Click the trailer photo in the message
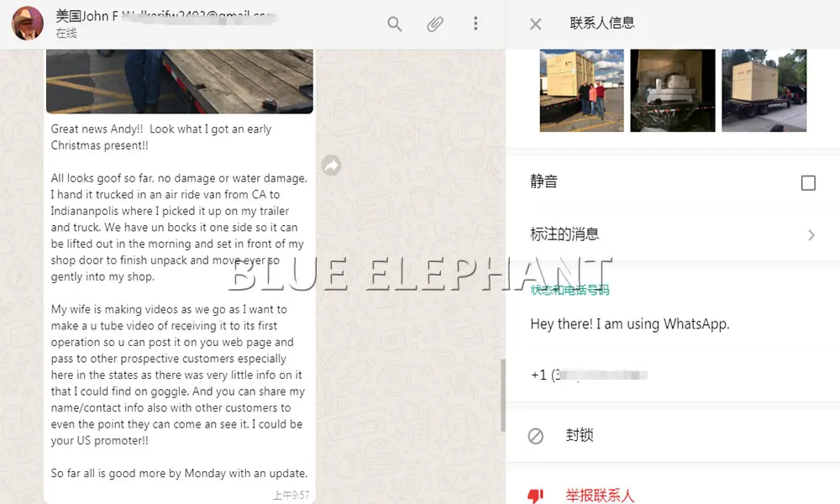 (180, 81)
